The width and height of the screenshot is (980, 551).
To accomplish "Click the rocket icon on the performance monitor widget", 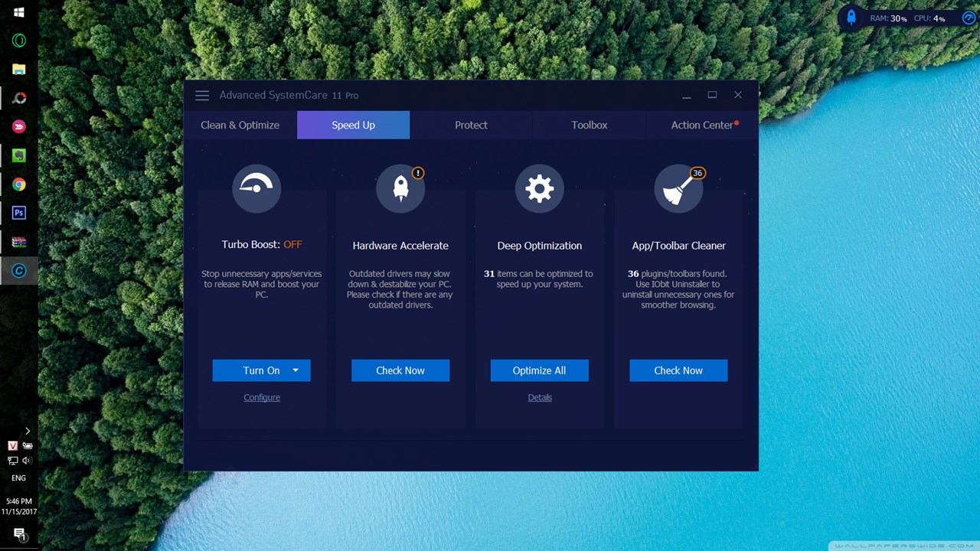I will pyautogui.click(x=851, y=18).
